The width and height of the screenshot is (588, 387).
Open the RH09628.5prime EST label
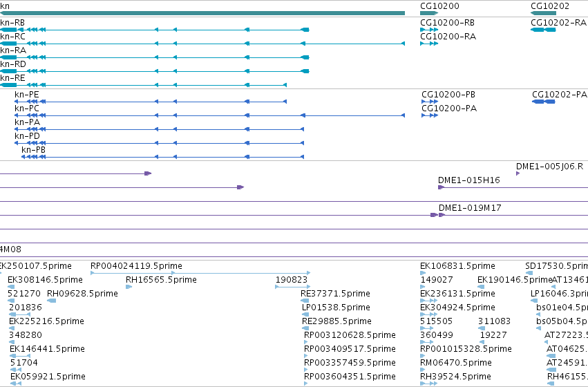tap(82, 294)
